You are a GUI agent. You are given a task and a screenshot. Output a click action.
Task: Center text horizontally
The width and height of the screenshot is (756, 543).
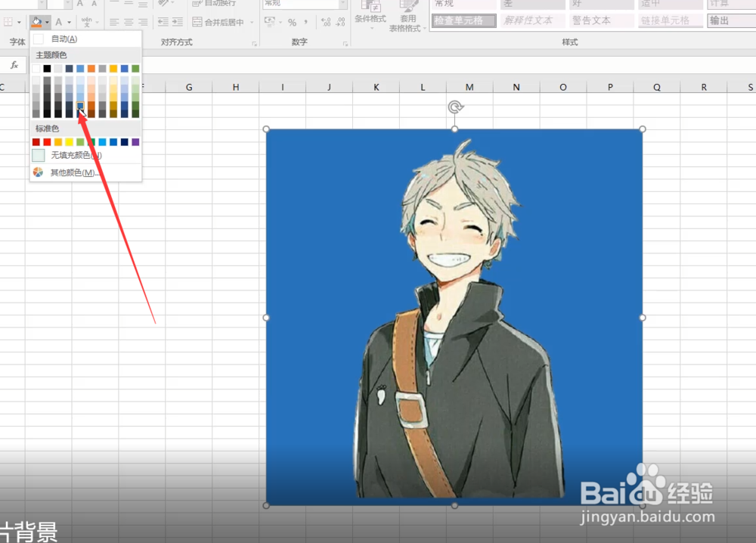(x=129, y=22)
